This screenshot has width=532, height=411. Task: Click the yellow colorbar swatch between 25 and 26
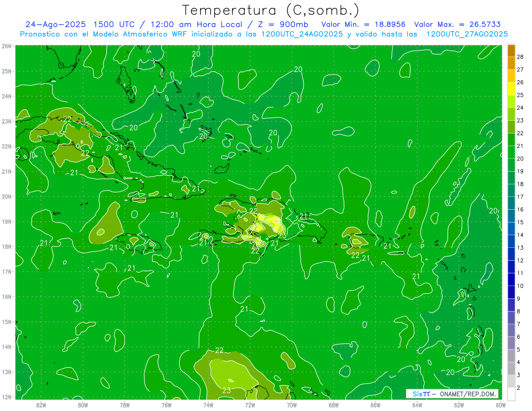click(511, 88)
